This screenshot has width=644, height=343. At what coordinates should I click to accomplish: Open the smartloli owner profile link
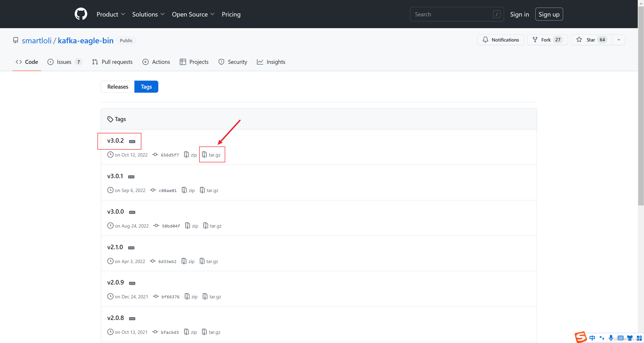[36, 40]
